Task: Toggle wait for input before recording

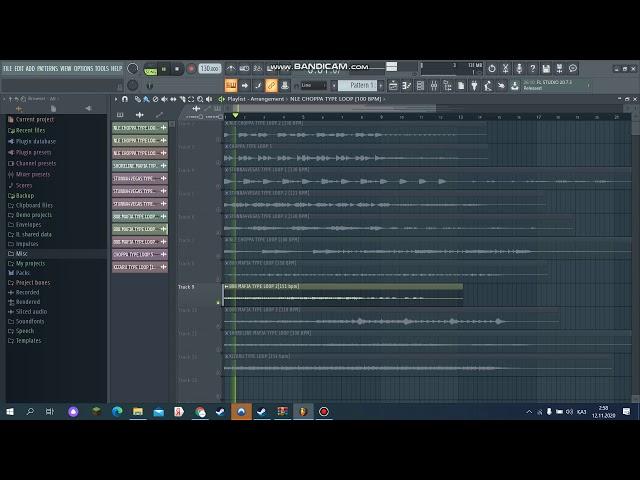Action: click(244, 69)
